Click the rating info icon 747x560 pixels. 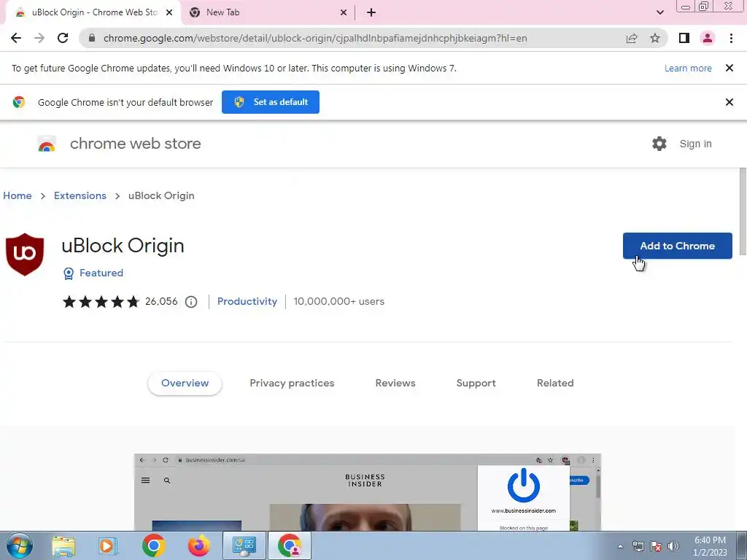coord(191,302)
